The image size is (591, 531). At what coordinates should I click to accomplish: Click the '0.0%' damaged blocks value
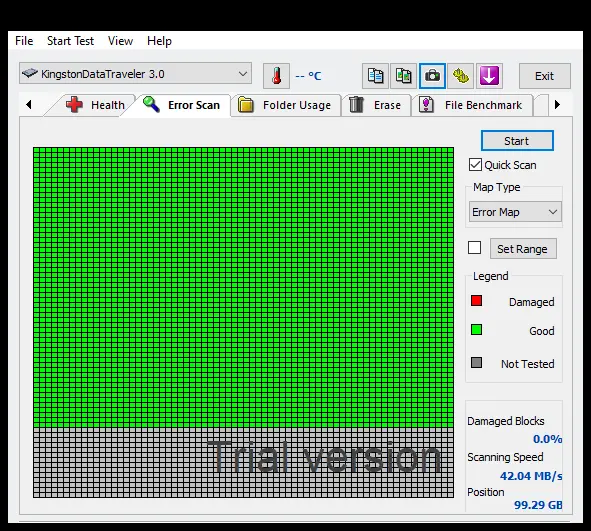(547, 439)
